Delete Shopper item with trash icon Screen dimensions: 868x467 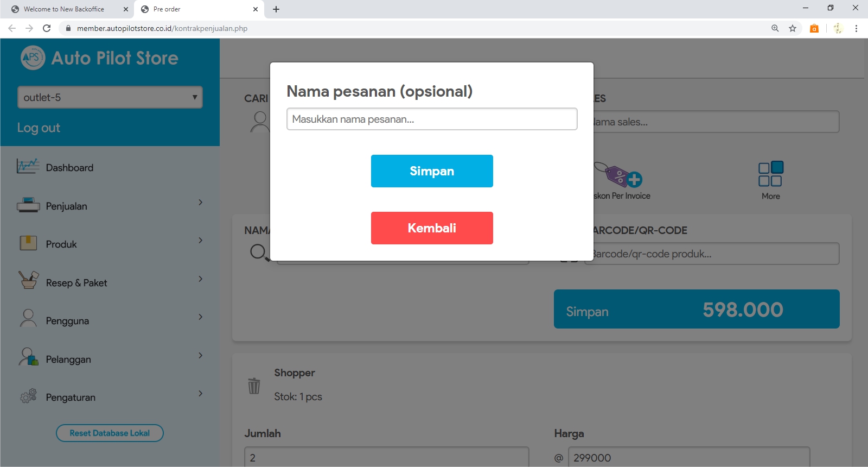(x=254, y=386)
